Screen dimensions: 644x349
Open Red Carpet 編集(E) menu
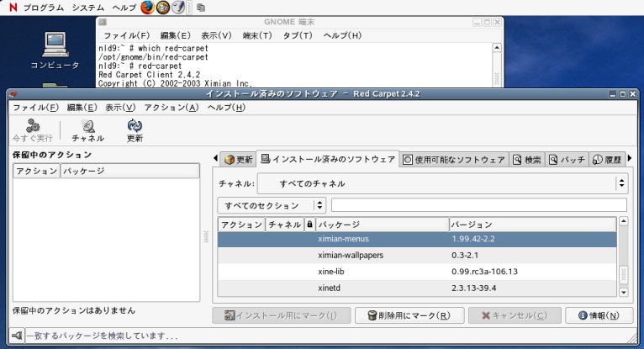click(82, 108)
